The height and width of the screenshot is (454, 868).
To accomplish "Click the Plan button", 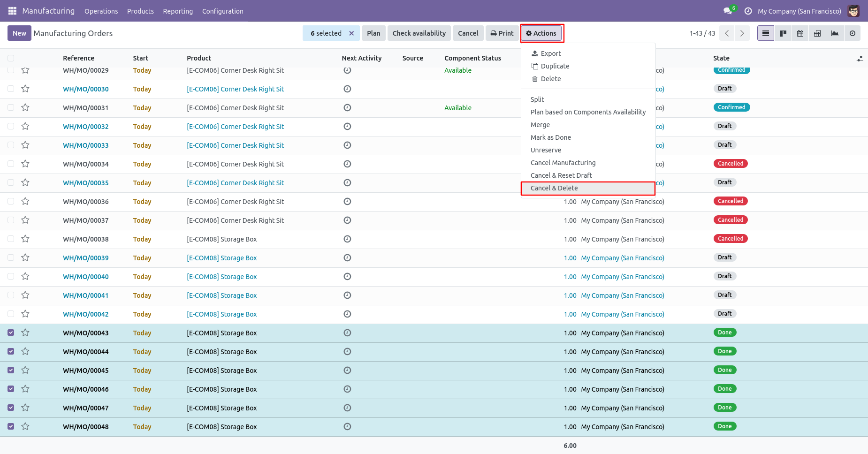I will 373,33.
